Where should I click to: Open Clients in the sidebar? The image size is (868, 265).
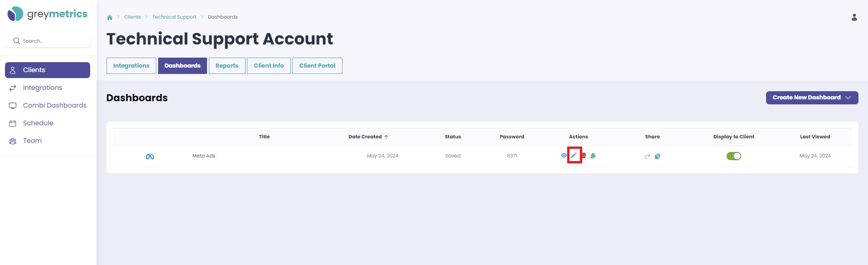[x=48, y=70]
